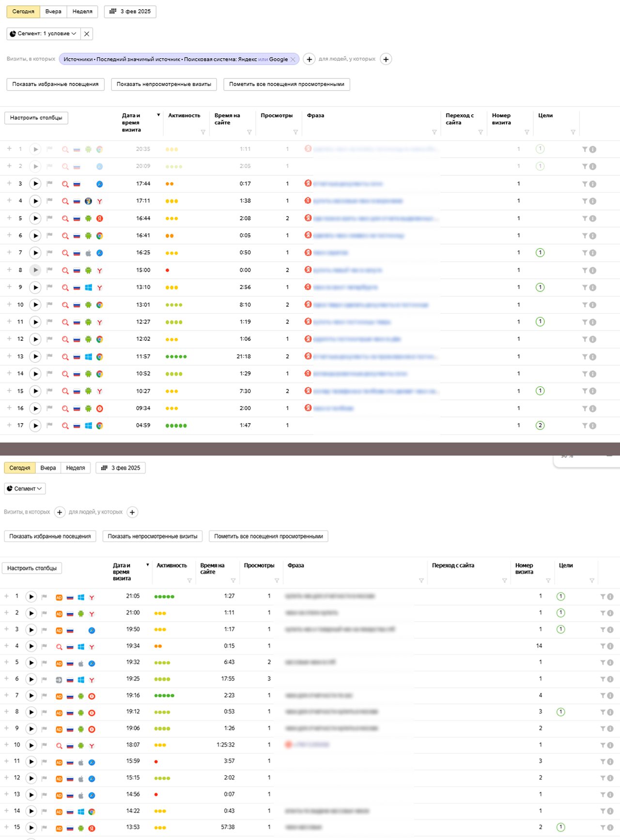Expand the 15:00 visit details
Viewport: 620px width, 840px height.
coord(9,270)
